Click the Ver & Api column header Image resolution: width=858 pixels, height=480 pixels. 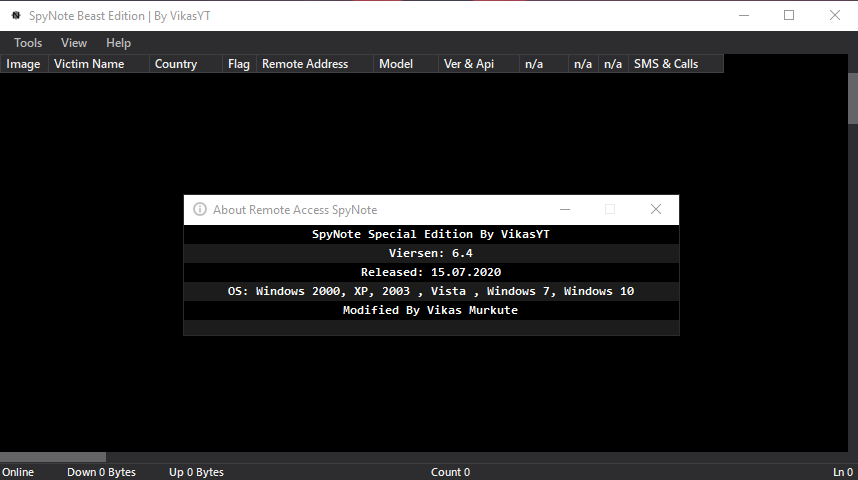tap(479, 64)
